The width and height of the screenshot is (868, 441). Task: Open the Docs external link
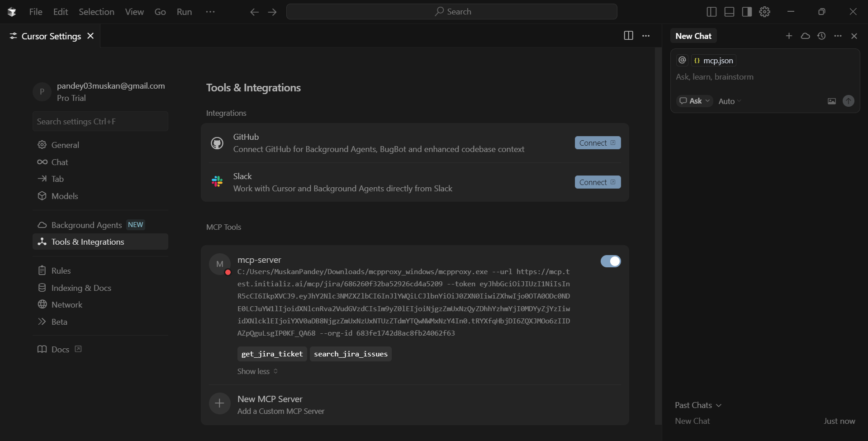pos(59,349)
